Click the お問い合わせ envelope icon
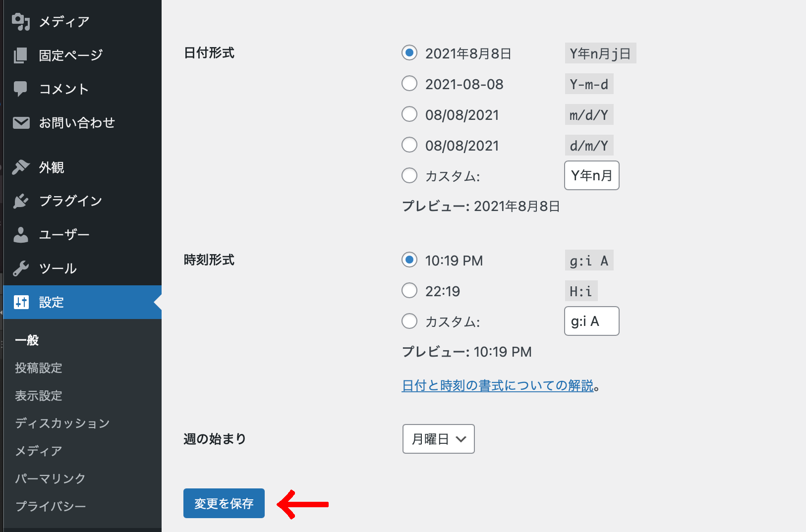806x532 pixels. (x=21, y=123)
